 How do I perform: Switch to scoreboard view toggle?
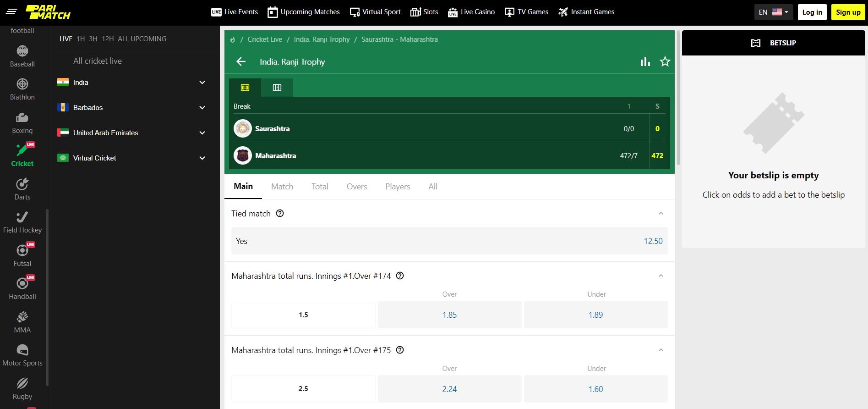pyautogui.click(x=245, y=88)
